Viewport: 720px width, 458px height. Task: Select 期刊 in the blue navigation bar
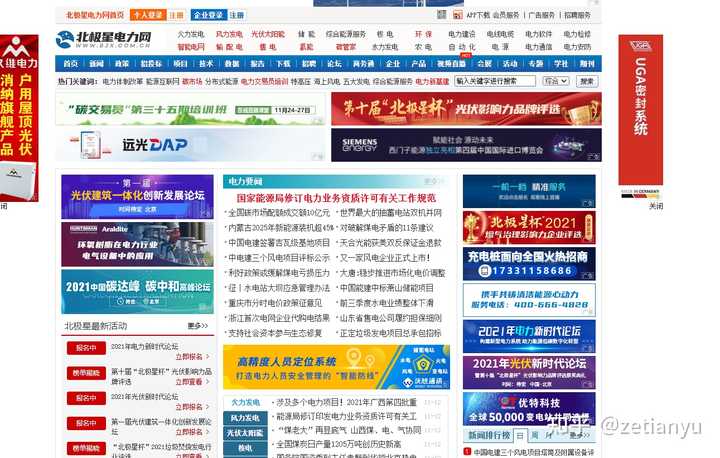point(587,64)
